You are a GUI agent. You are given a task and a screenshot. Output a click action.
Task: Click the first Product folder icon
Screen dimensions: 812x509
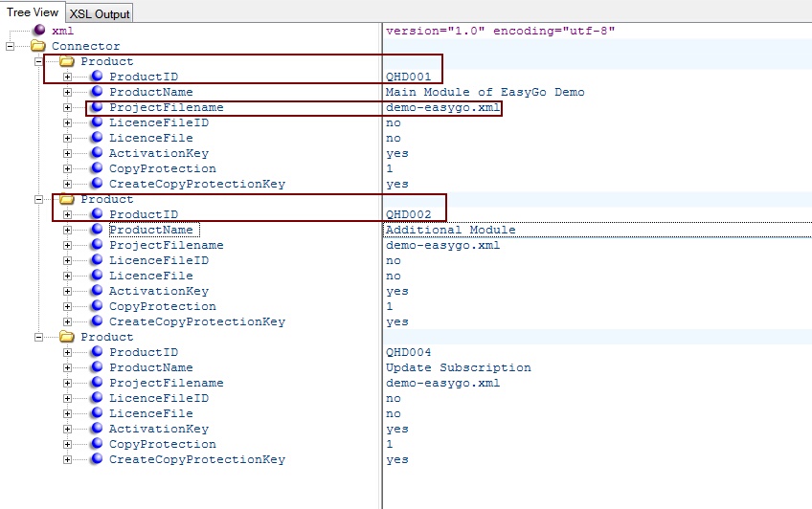(67, 61)
